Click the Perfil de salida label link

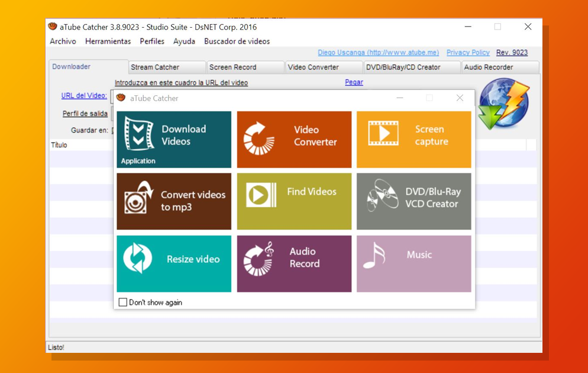[x=85, y=114]
